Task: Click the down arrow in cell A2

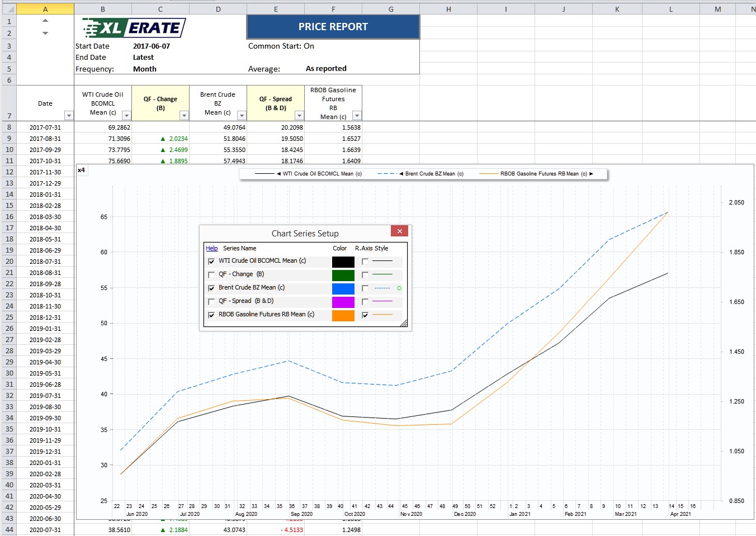Action: click(45, 34)
